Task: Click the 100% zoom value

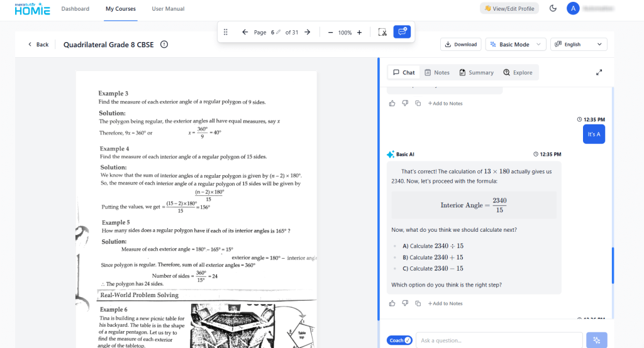Action: coord(345,33)
